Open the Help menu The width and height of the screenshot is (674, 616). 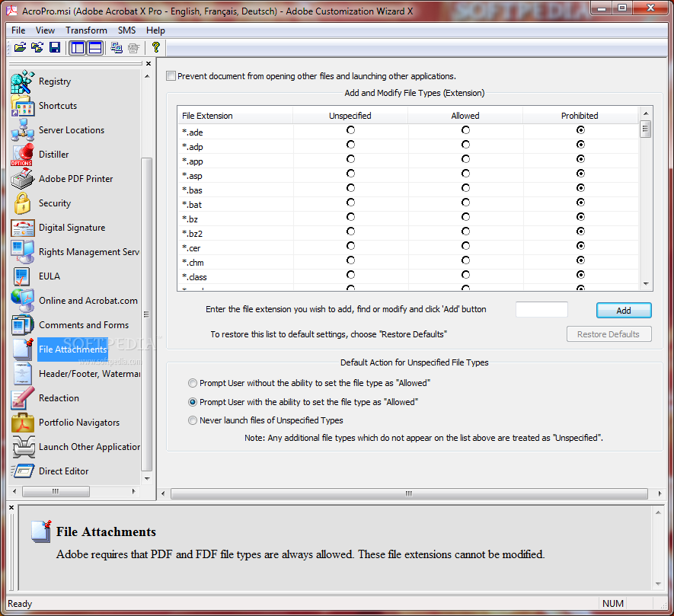(155, 30)
